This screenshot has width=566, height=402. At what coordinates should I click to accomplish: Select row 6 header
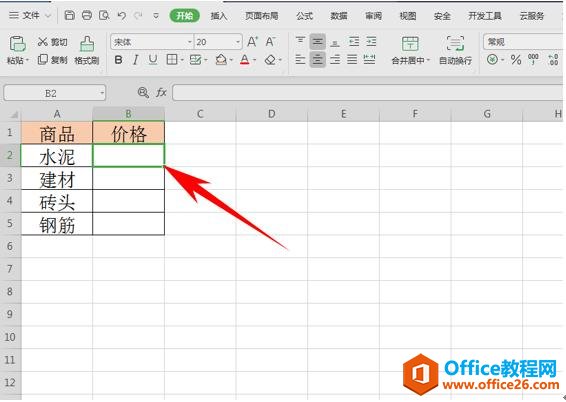pos(10,246)
